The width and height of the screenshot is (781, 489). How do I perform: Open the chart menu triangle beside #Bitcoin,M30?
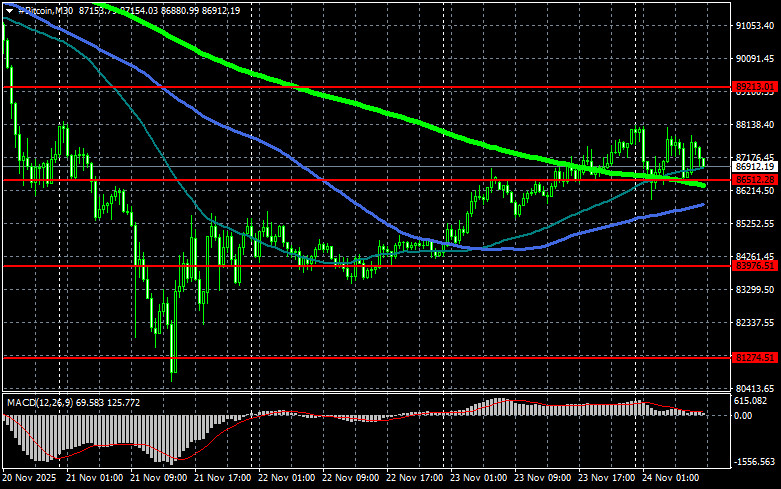click(9, 10)
